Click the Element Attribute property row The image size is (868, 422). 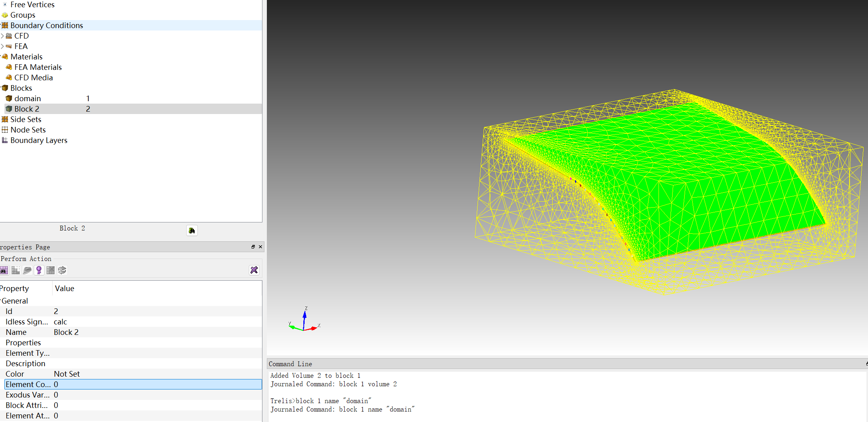131,416
